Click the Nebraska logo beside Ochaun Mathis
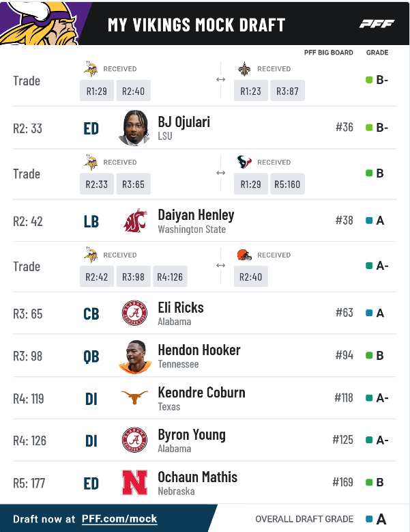 (x=134, y=483)
